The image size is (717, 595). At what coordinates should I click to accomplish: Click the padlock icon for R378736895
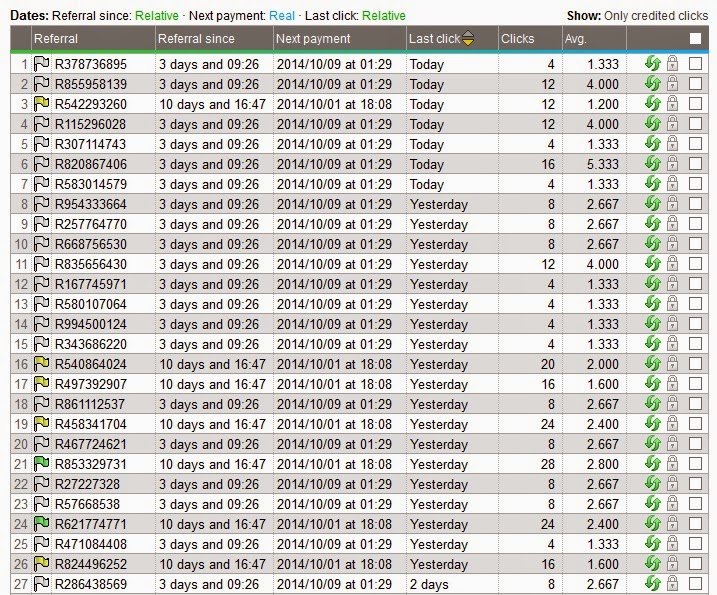tap(672, 64)
